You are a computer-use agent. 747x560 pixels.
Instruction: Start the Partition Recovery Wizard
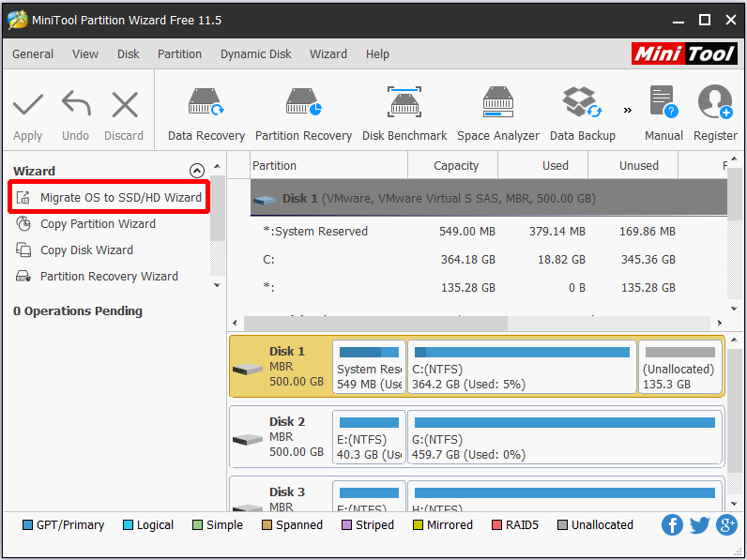pos(97,276)
